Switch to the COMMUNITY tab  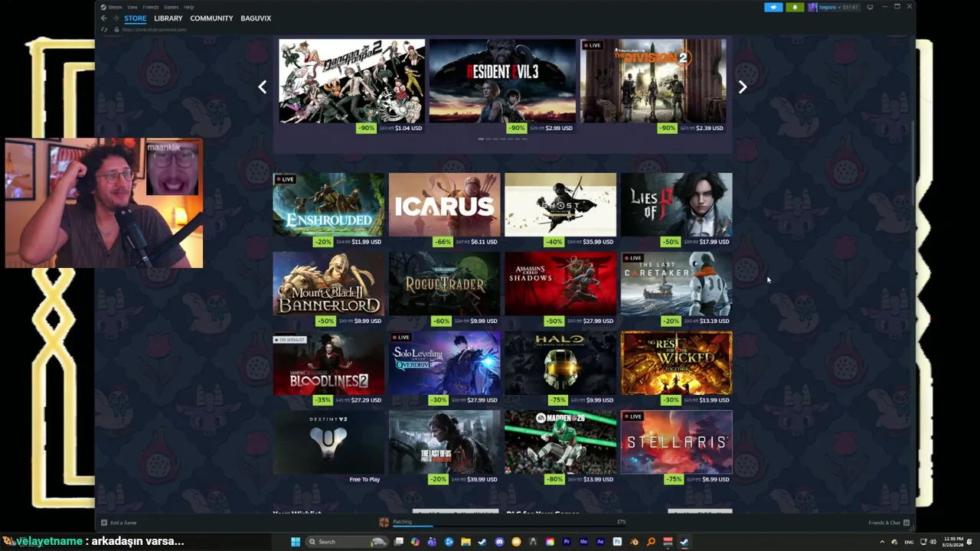click(x=211, y=18)
